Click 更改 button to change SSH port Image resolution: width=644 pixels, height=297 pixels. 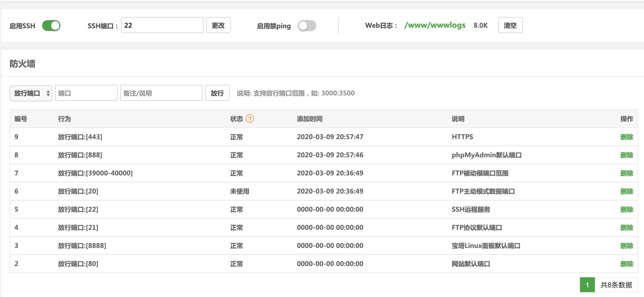coord(218,25)
